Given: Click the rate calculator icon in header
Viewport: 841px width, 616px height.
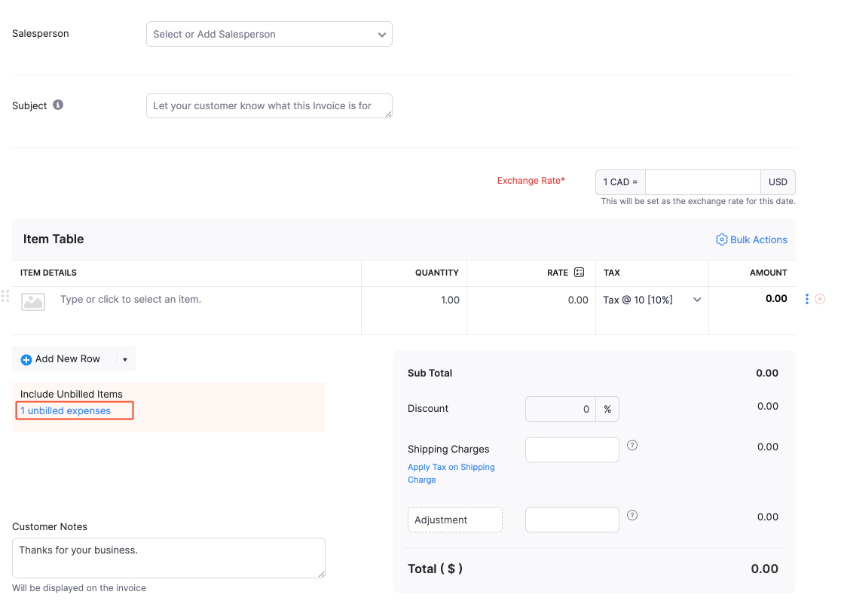Looking at the screenshot, I should [x=579, y=273].
